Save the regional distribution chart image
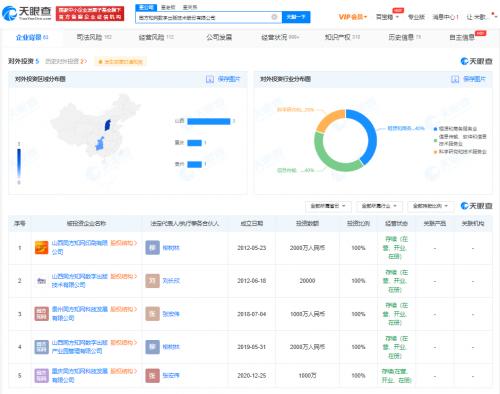This screenshot has width=500, height=394. click(x=223, y=79)
